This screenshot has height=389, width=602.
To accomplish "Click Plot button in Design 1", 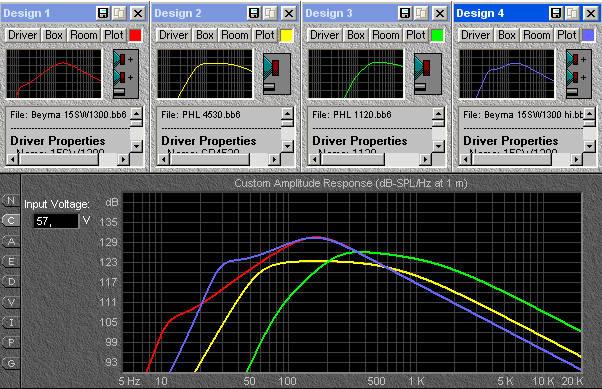I will tap(114, 35).
